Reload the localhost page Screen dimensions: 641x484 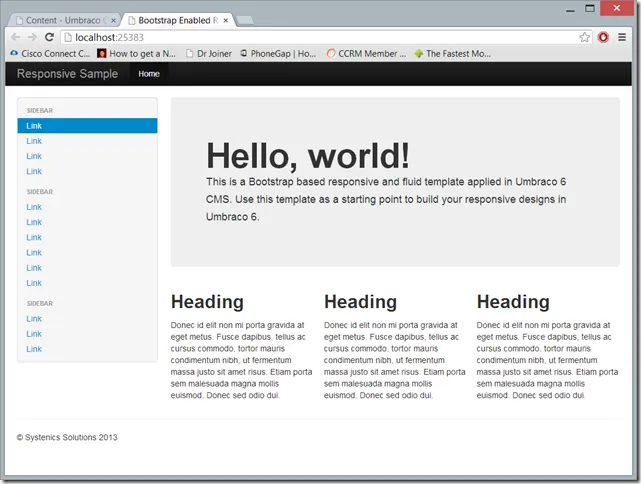click(x=49, y=37)
